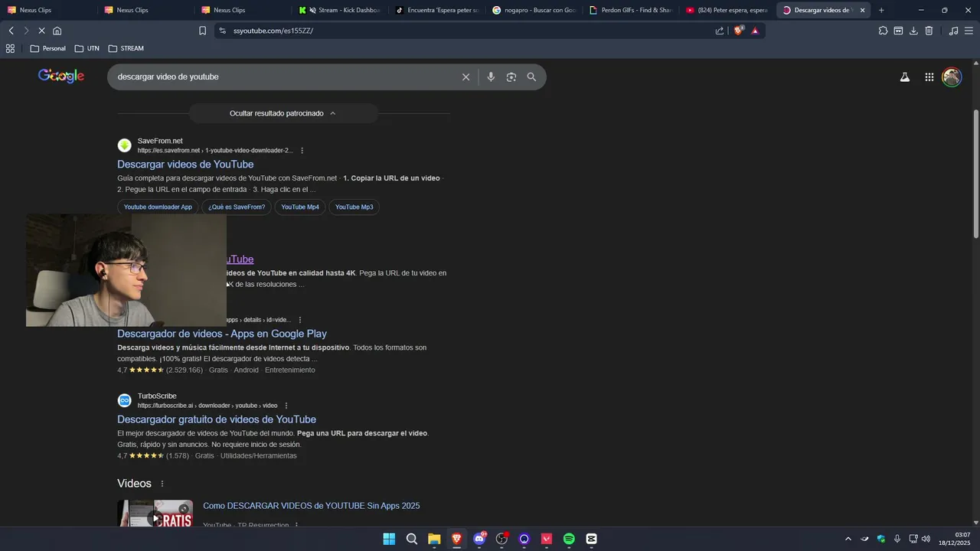Switch to the TikTok Encuentra tab
Image resolution: width=980 pixels, height=551 pixels.
(x=436, y=10)
